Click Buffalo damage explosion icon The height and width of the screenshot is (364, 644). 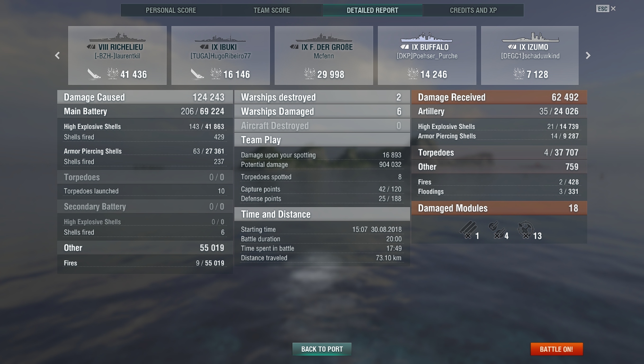click(x=413, y=74)
